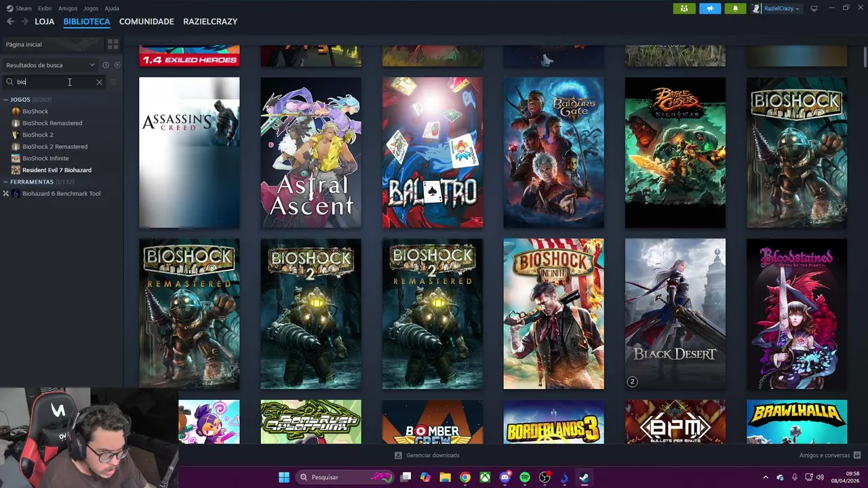Open the Balatro game cover
868x488 pixels.
(x=433, y=152)
